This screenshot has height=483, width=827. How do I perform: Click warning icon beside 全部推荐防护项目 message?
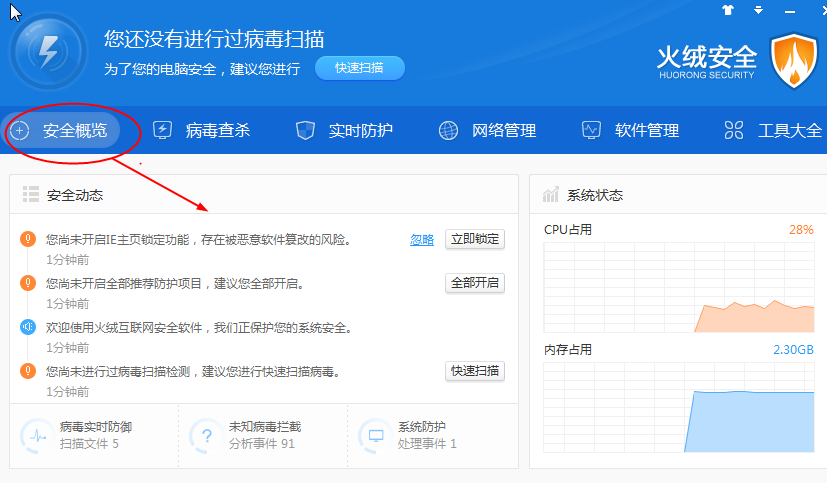pyautogui.click(x=28, y=283)
